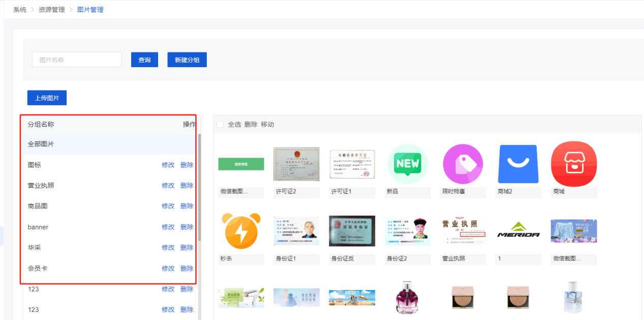Select the 营业执照 business license thumbnail
This screenshot has height=320, width=644.
[463, 230]
